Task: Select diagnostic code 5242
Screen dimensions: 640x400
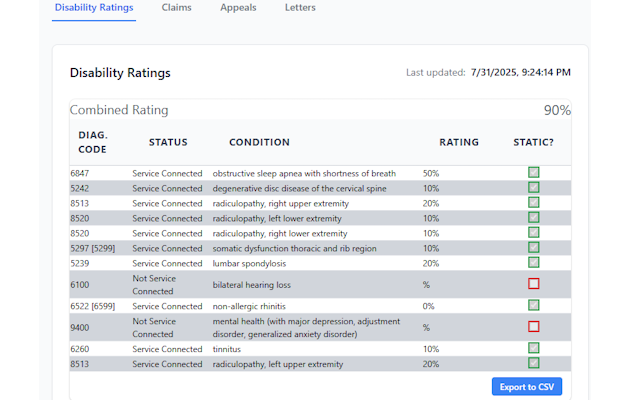Action: click(80, 189)
